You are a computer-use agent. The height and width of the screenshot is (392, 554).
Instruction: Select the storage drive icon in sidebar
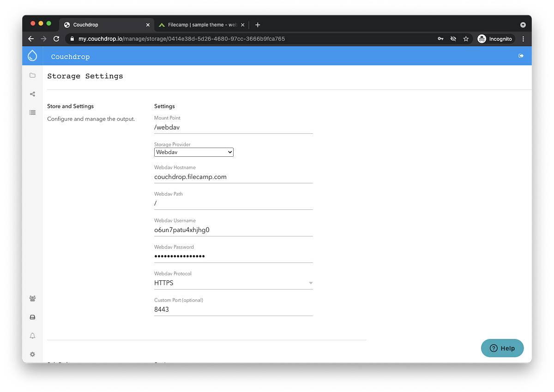coord(32,317)
